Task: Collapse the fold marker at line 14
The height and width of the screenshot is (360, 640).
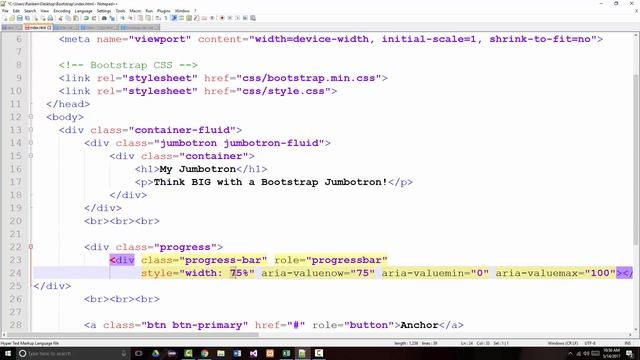Action: coord(31,143)
